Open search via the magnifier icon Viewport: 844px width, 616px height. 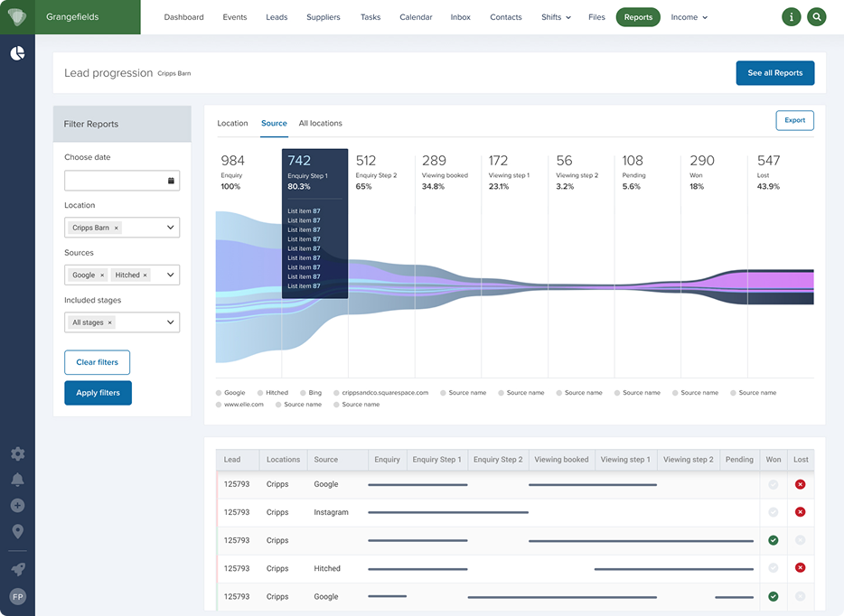tap(817, 17)
